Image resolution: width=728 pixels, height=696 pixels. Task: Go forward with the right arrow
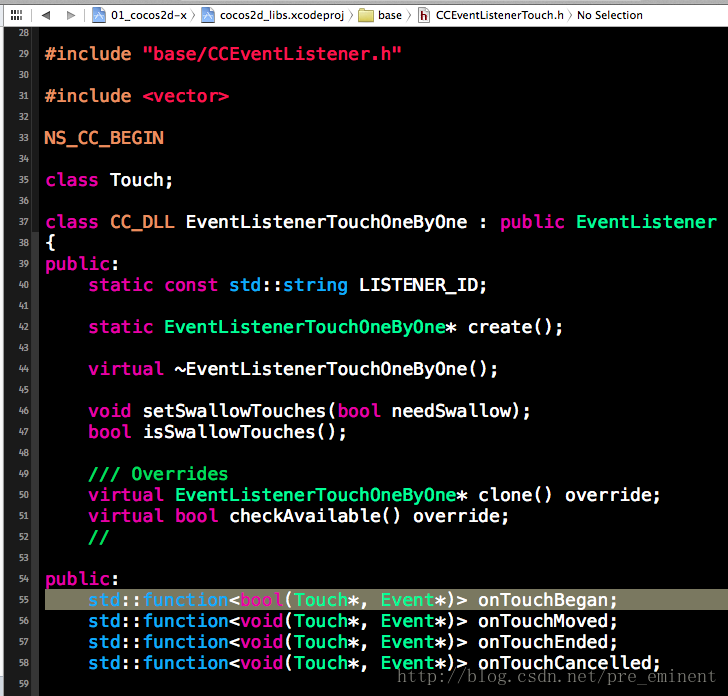tap(71, 15)
